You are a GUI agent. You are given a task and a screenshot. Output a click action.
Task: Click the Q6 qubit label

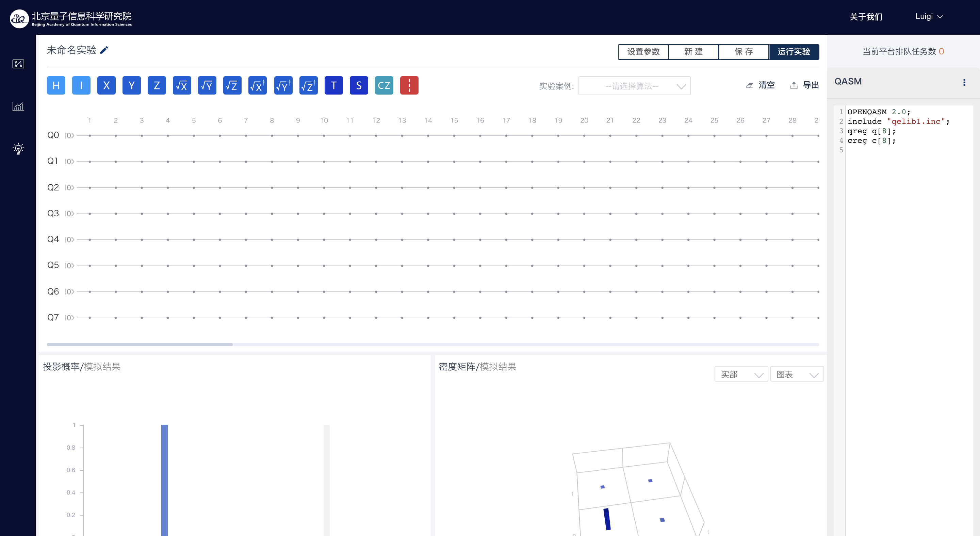click(x=53, y=291)
